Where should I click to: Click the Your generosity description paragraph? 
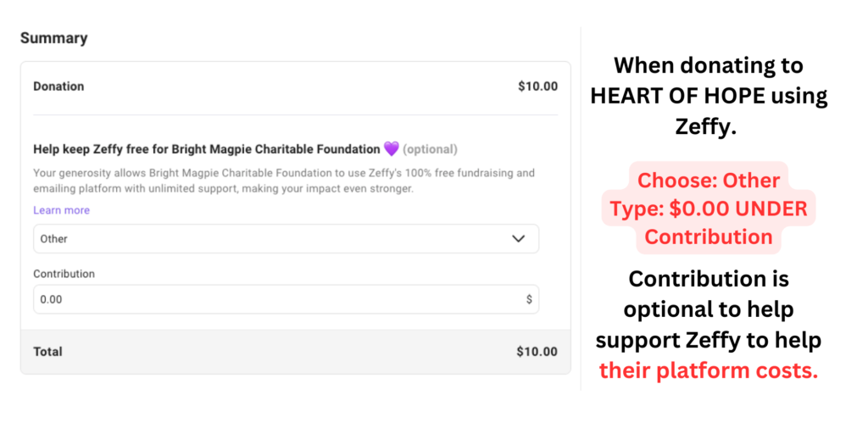click(x=284, y=181)
